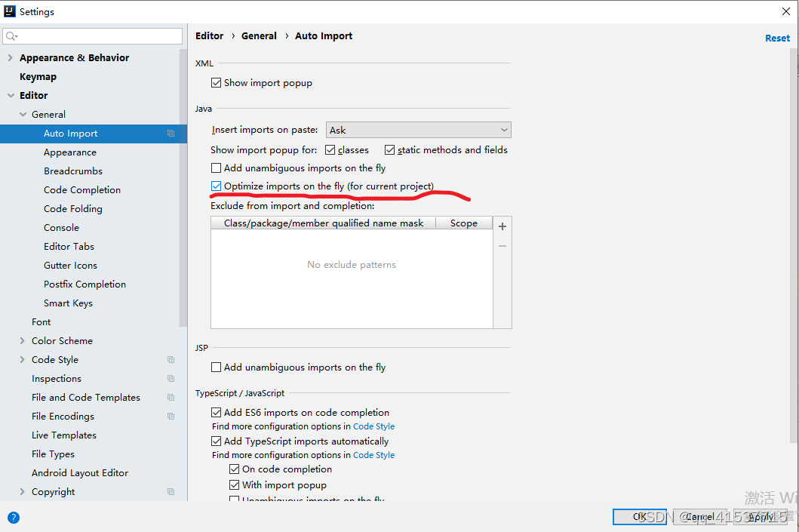The height and width of the screenshot is (532, 799).
Task: Click the Apply button
Action: (x=761, y=517)
